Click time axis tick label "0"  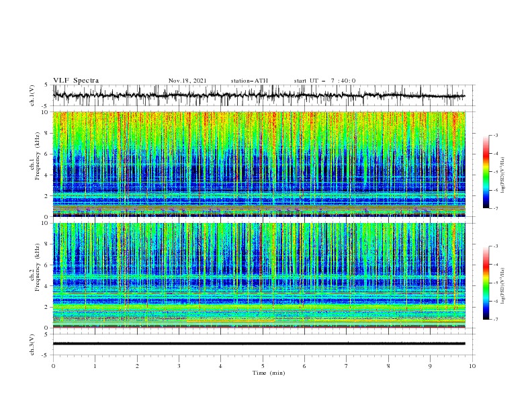coord(53,366)
